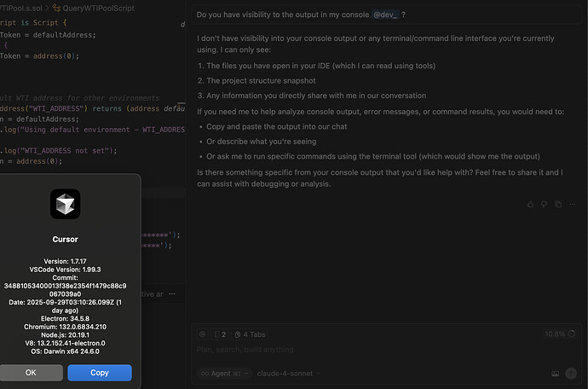
Task: Click 'Or ask me to run specific commands' bullet
Action: pyautogui.click(x=373, y=157)
